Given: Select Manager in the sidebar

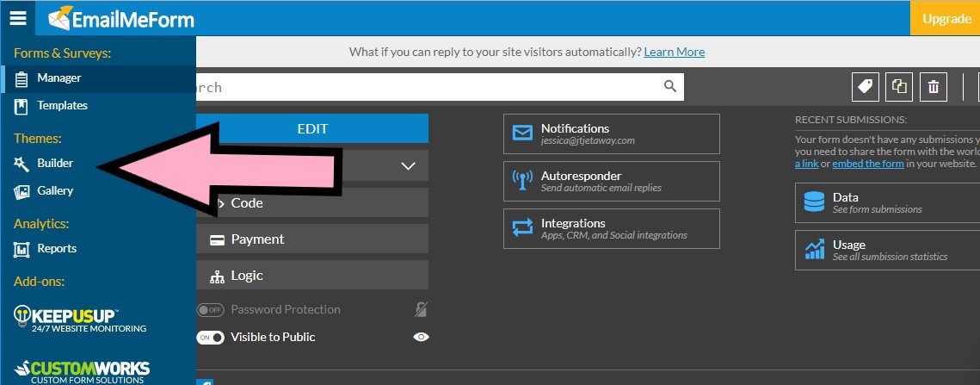Looking at the screenshot, I should tap(59, 78).
